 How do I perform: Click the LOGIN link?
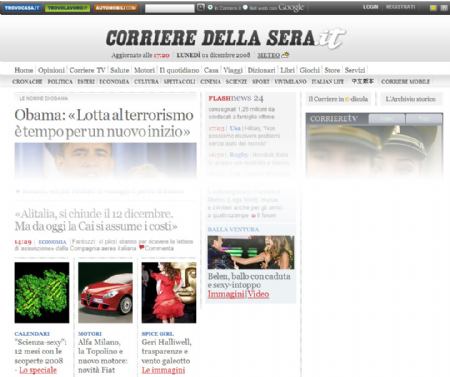tap(370, 7)
